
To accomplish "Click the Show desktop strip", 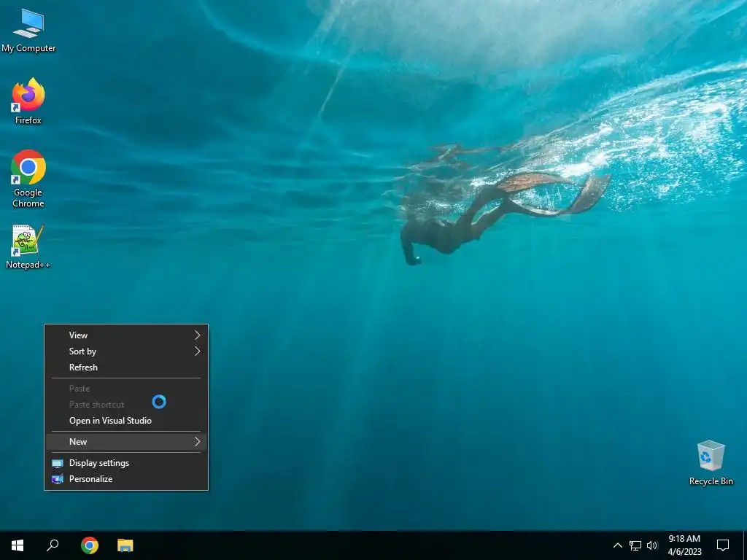I will pos(745,545).
